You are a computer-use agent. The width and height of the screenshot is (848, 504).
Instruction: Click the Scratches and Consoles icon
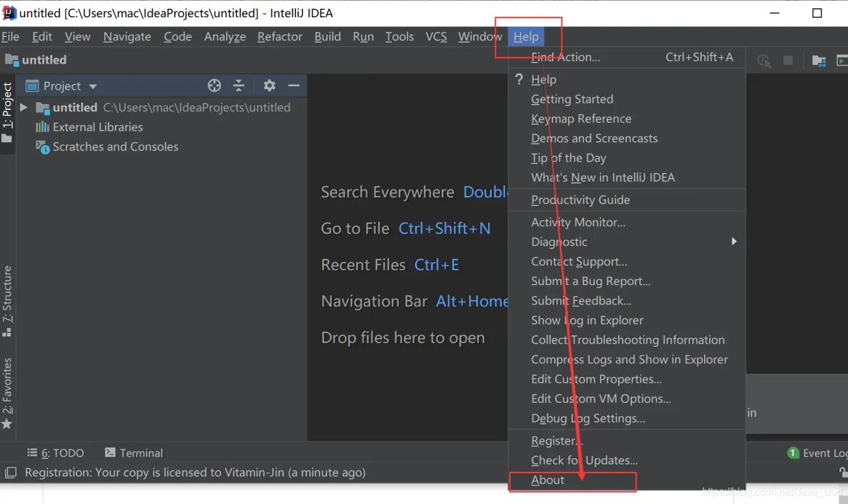[42, 147]
